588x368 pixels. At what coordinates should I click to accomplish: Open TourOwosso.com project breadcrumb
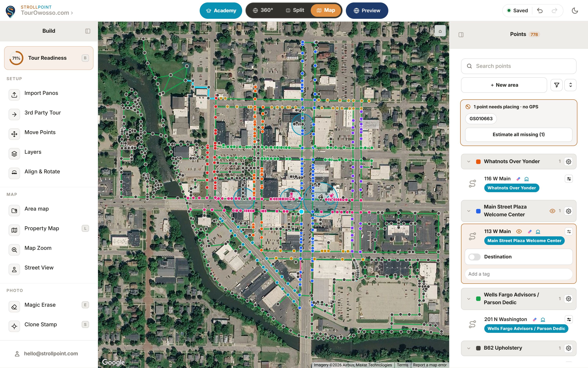coord(47,13)
